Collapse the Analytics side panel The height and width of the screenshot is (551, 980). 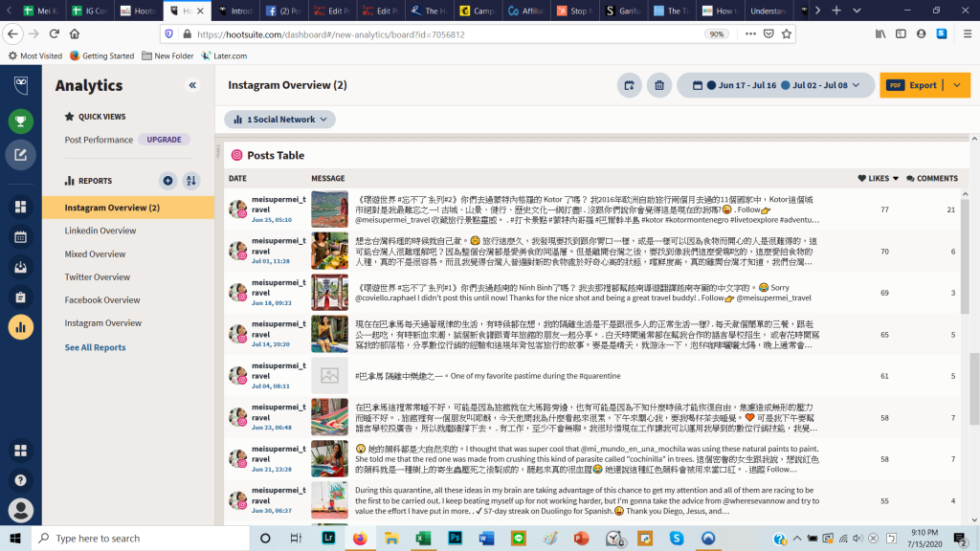192,85
